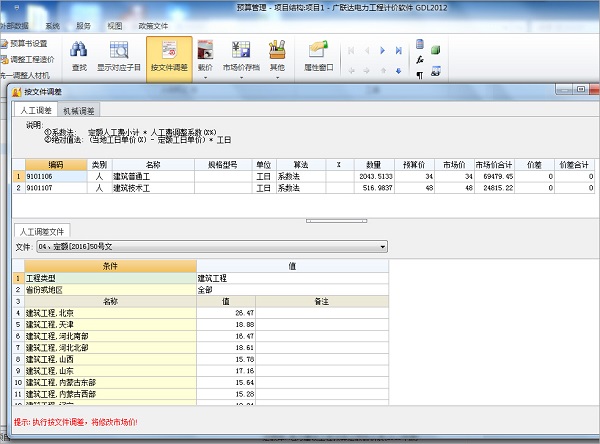Expand the 载价 dropdown arrow
Screen dimensions: 600x444
pos(205,78)
